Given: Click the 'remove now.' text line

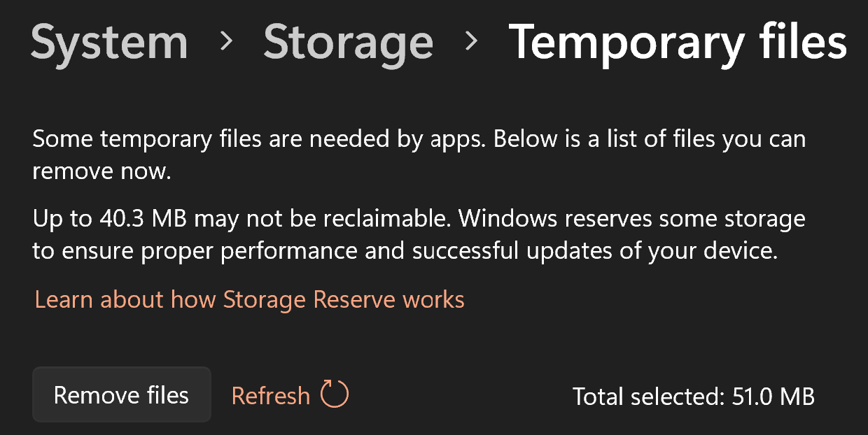Looking at the screenshot, I should [101, 171].
